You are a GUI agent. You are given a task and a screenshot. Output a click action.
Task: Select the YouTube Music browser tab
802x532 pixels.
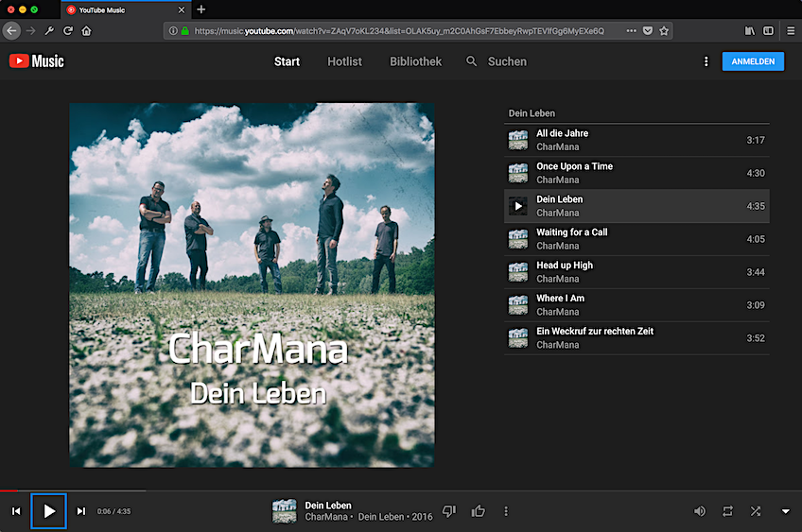click(126, 9)
